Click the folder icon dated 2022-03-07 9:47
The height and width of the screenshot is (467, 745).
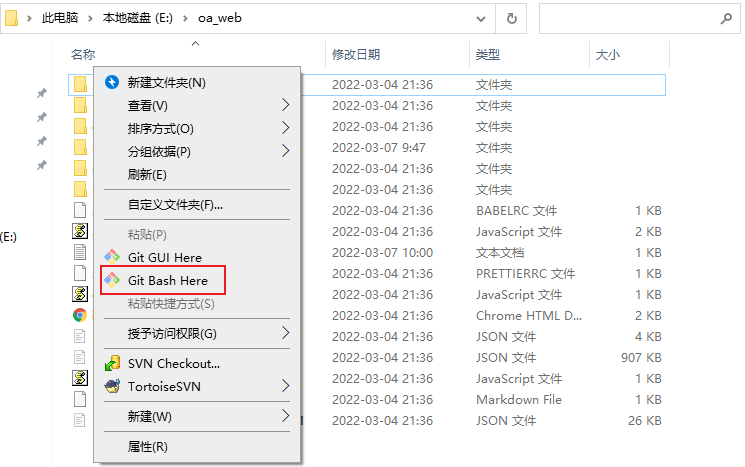[x=80, y=147]
